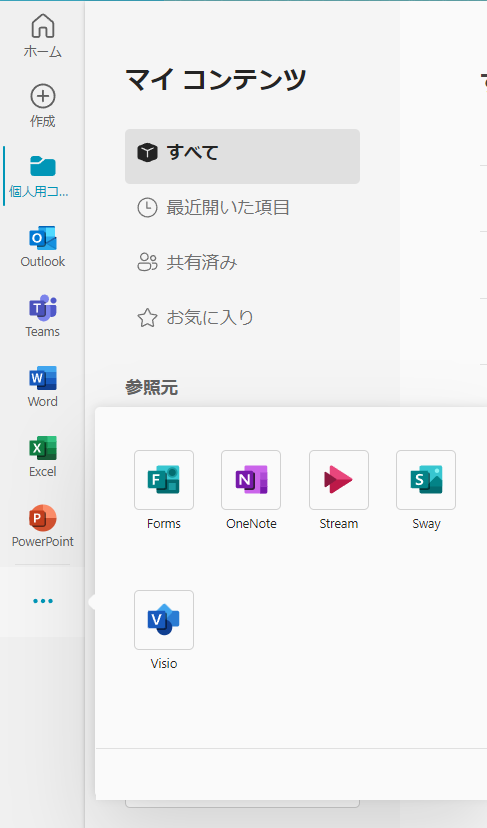Viewport: 487px width, 828px height.
Task: Launch the Stream app tile
Action: point(339,480)
